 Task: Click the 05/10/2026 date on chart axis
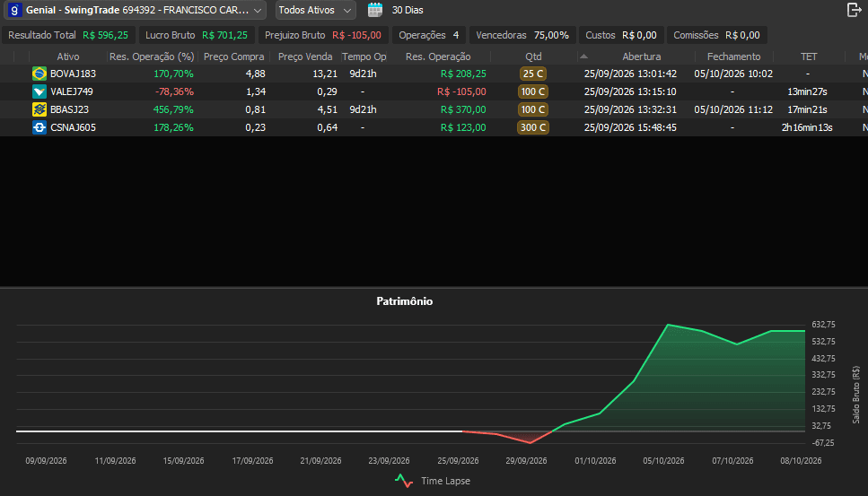tap(663, 461)
